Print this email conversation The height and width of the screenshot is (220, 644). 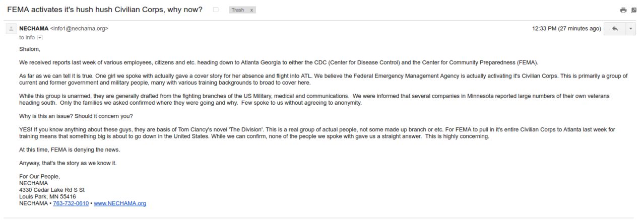click(623, 10)
